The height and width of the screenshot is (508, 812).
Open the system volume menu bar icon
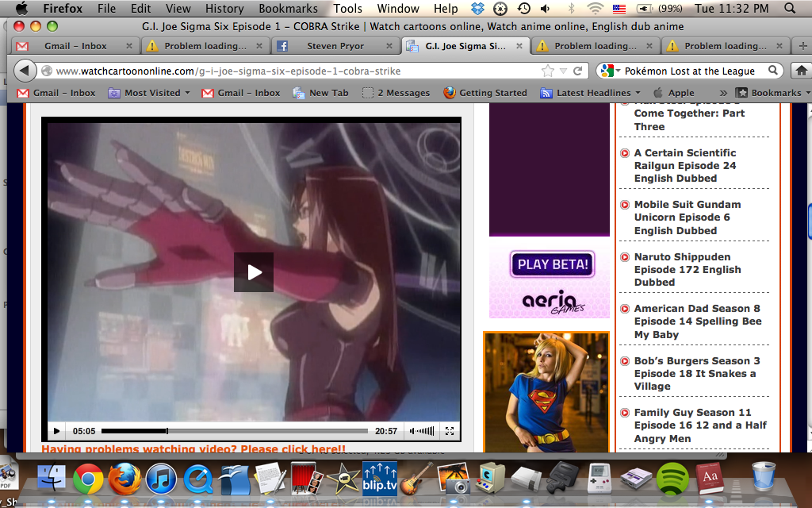(546, 8)
